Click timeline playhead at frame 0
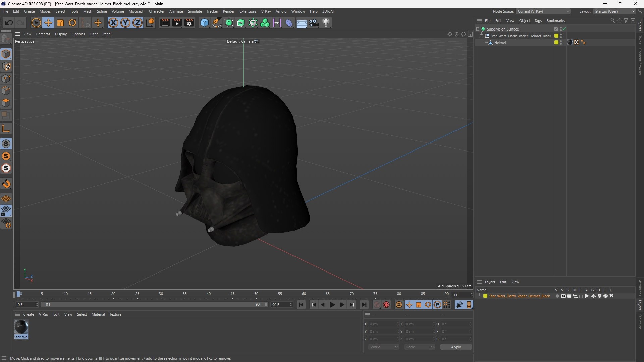 18,294
